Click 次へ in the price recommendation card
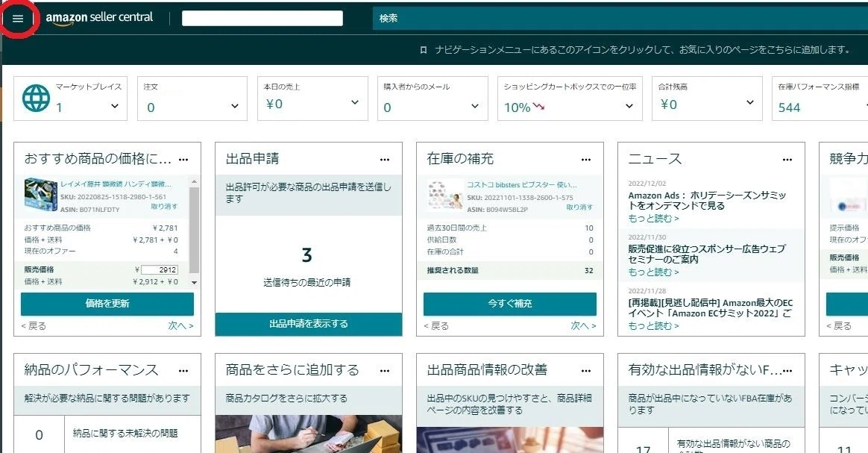 coord(180,325)
